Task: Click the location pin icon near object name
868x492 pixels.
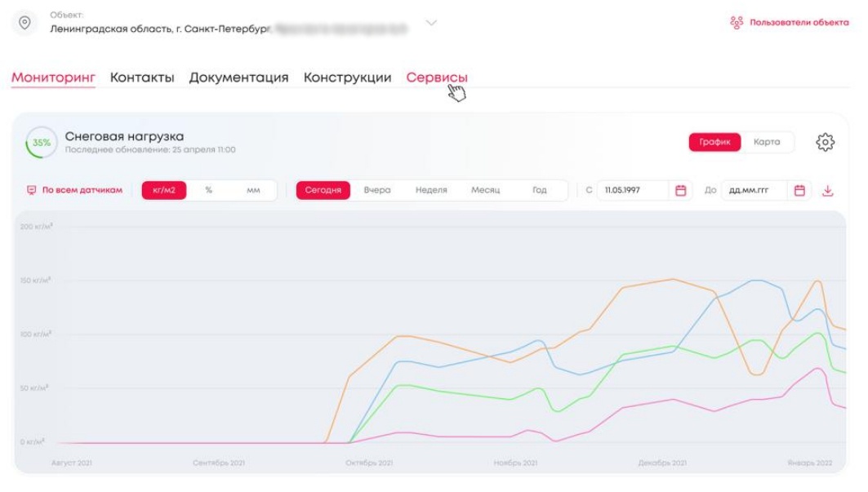Action: click(24, 22)
